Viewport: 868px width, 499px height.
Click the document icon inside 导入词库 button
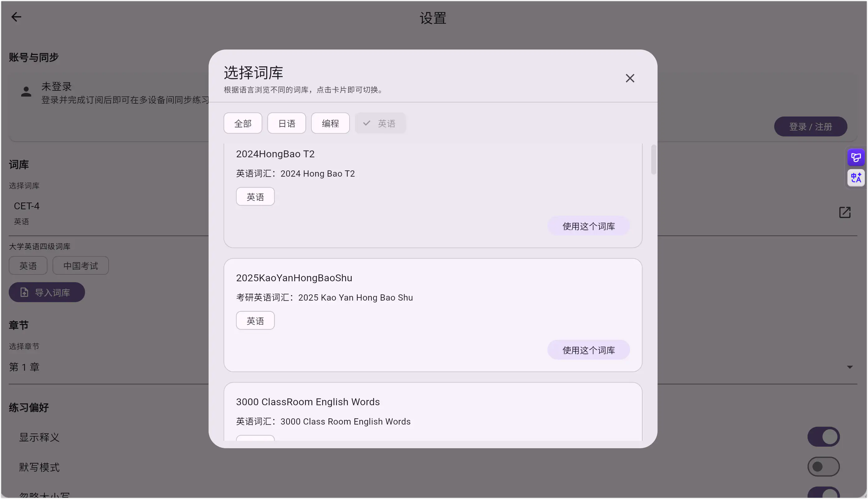[24, 292]
